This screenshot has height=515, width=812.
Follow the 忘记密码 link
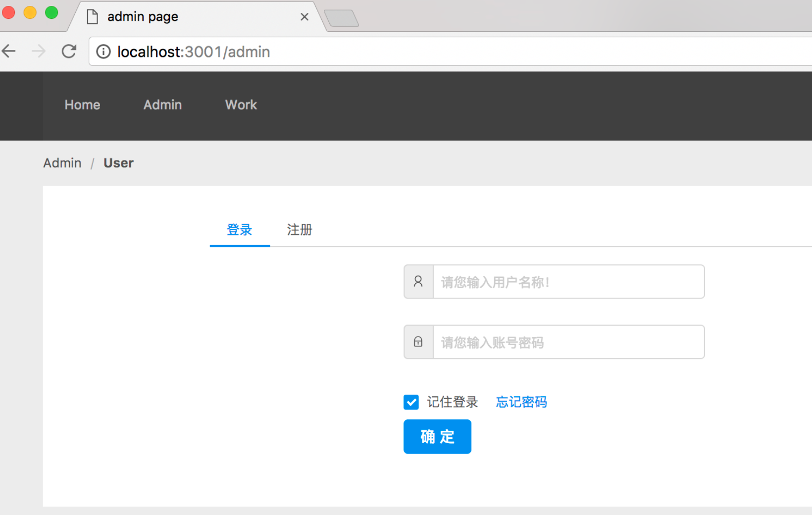coord(521,402)
